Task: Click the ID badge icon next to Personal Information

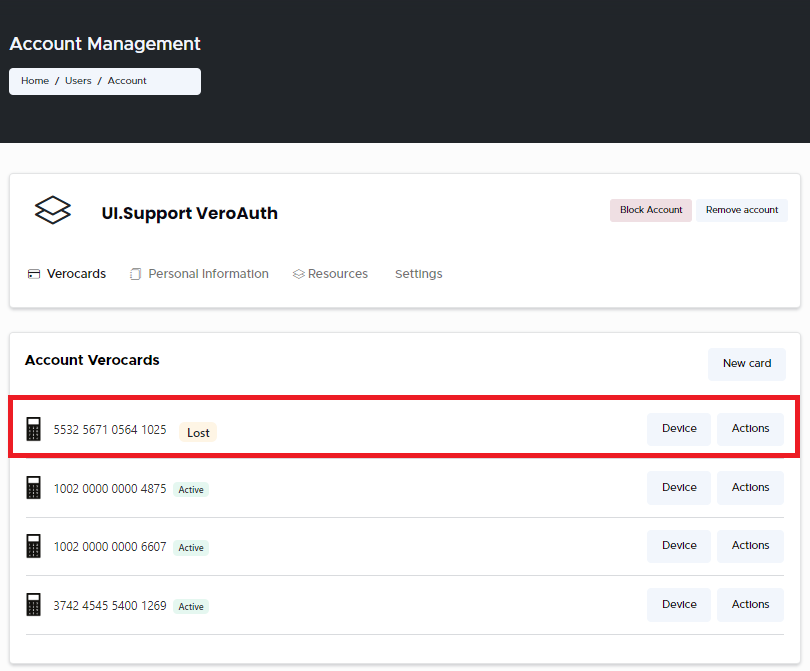Action: 135,273
